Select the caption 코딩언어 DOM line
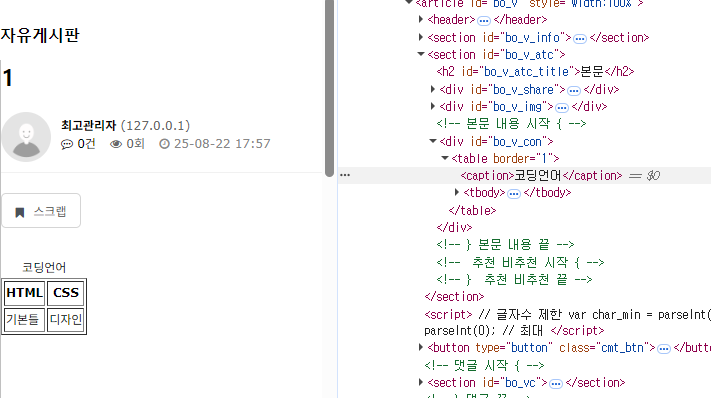Screen dimensions: 711x398 click(x=541, y=175)
